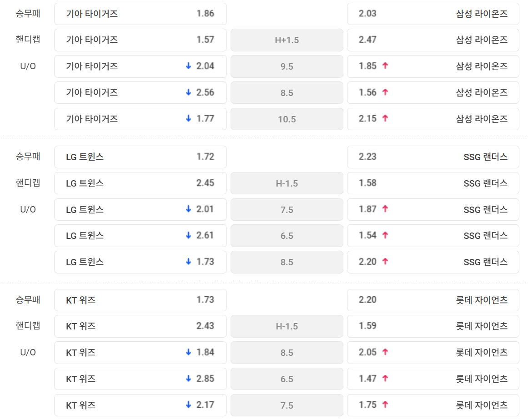Click blue down arrow beside 2.01

(189, 209)
